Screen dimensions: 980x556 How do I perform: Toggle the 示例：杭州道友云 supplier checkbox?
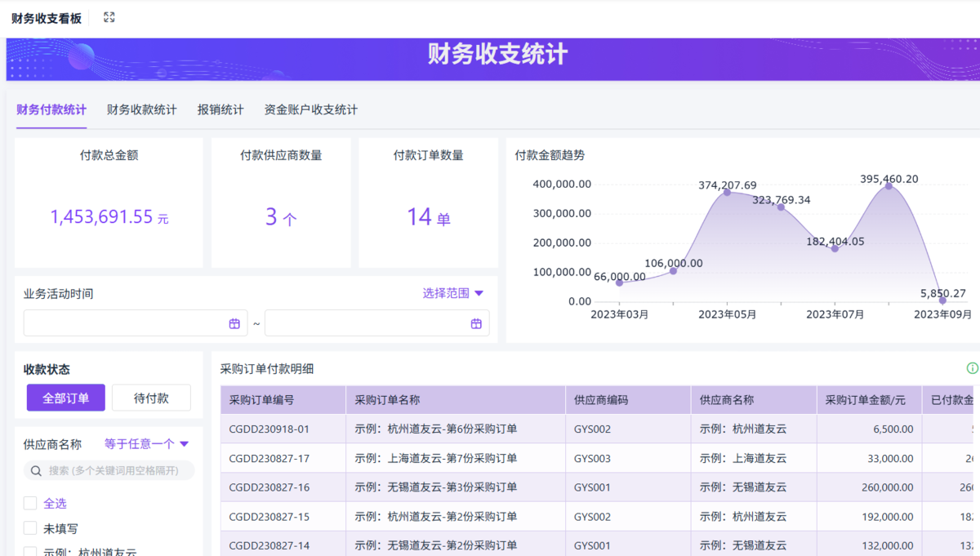tap(30, 551)
